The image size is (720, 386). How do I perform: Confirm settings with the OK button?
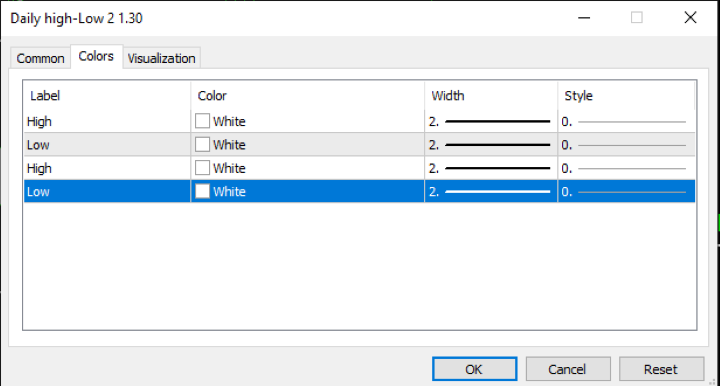pos(474,369)
